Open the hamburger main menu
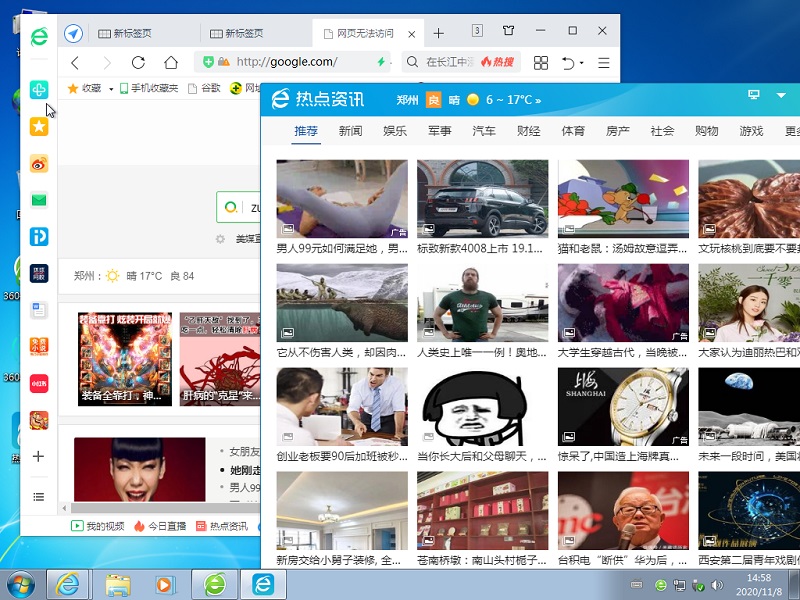 click(604, 63)
